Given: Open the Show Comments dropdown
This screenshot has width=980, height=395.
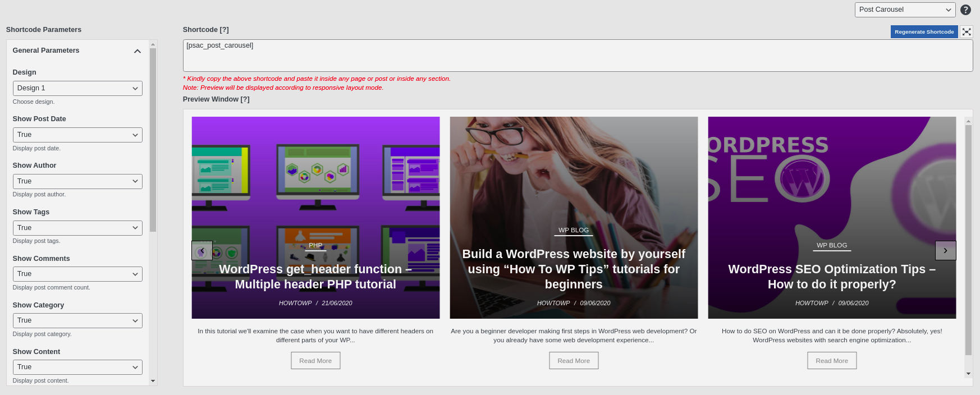Looking at the screenshot, I should (77, 274).
